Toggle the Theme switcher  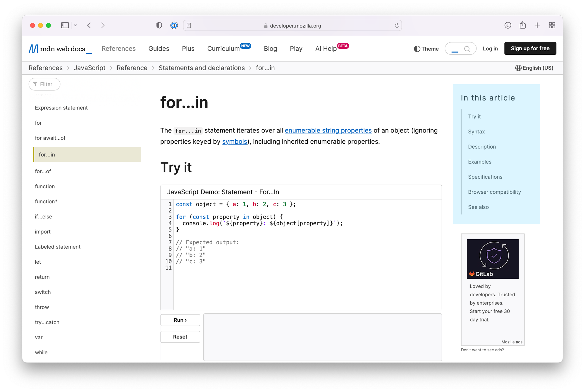(x=426, y=49)
